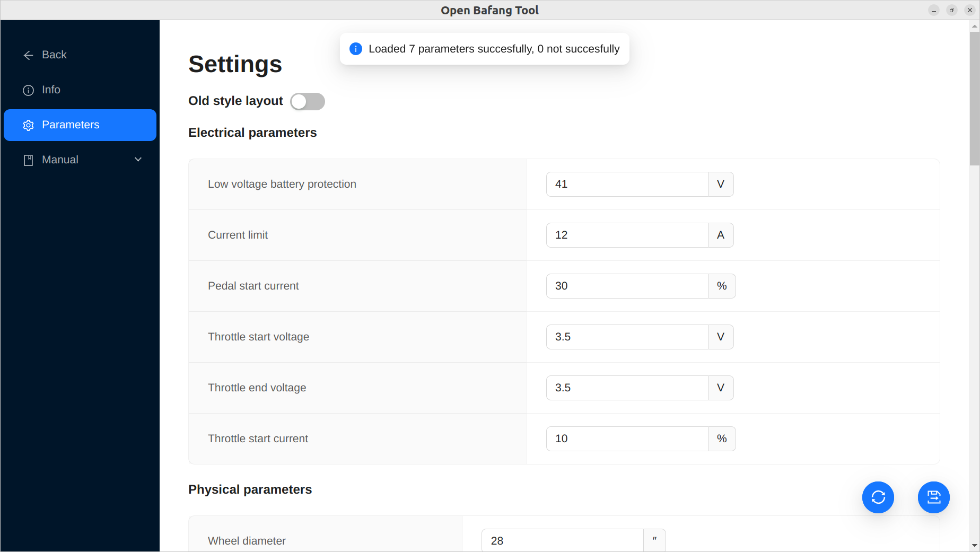980x552 pixels.
Task: Click the Throttle start current label
Action: [258, 439]
